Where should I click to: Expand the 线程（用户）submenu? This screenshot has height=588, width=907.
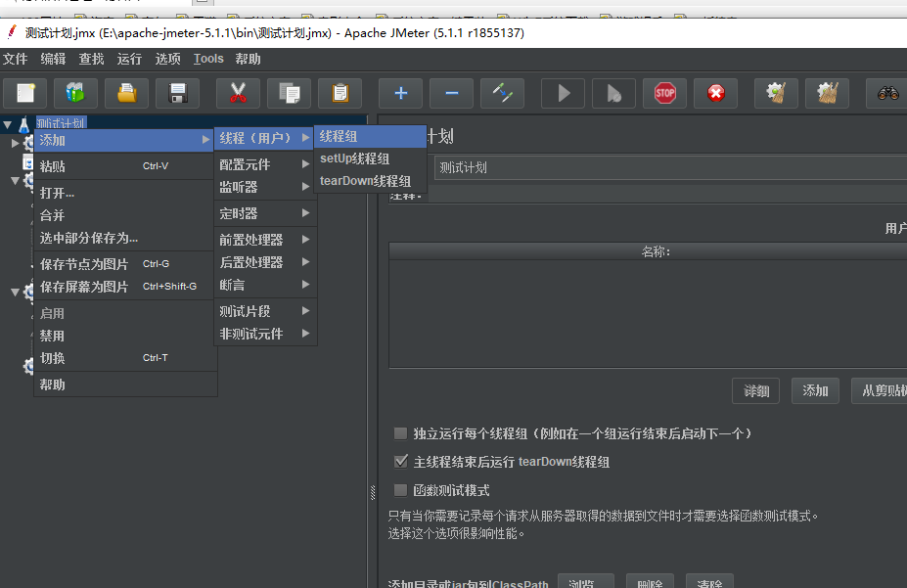(265, 138)
